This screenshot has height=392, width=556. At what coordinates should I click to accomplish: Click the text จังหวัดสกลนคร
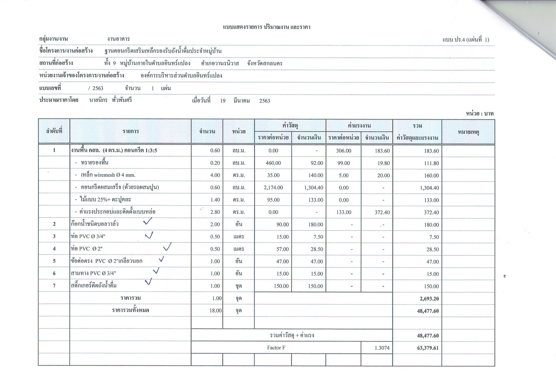tap(265, 63)
